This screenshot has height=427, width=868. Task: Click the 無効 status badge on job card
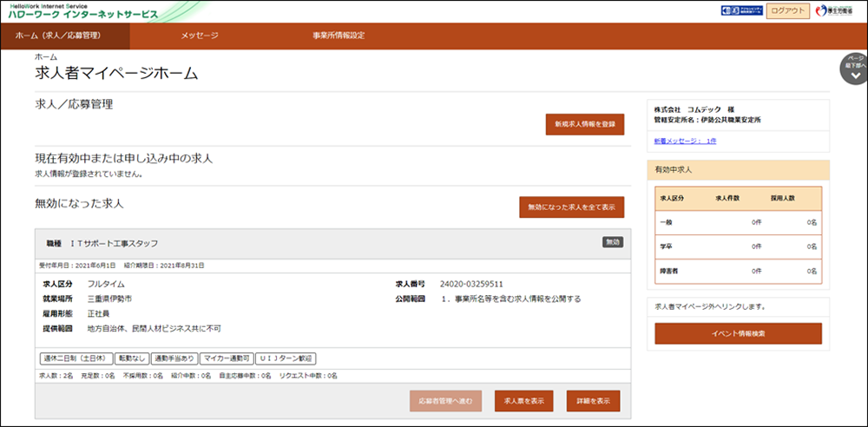point(613,242)
